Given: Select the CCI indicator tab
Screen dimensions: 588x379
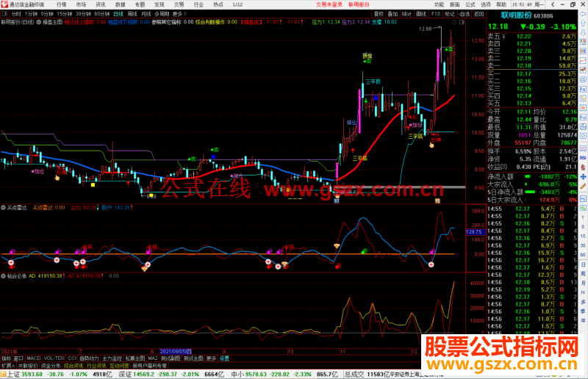Looking at the screenshot, I should click(72, 358).
